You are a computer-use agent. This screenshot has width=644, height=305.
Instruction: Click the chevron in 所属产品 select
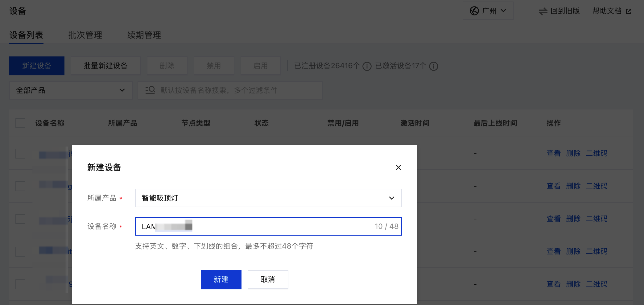click(391, 198)
